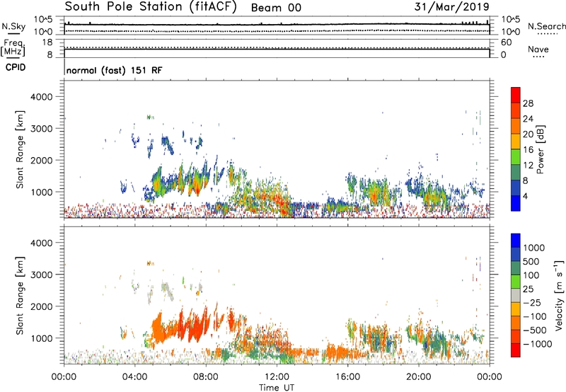
Task: Select the 'Power [dB]' colorbar title
Action: tap(541, 149)
